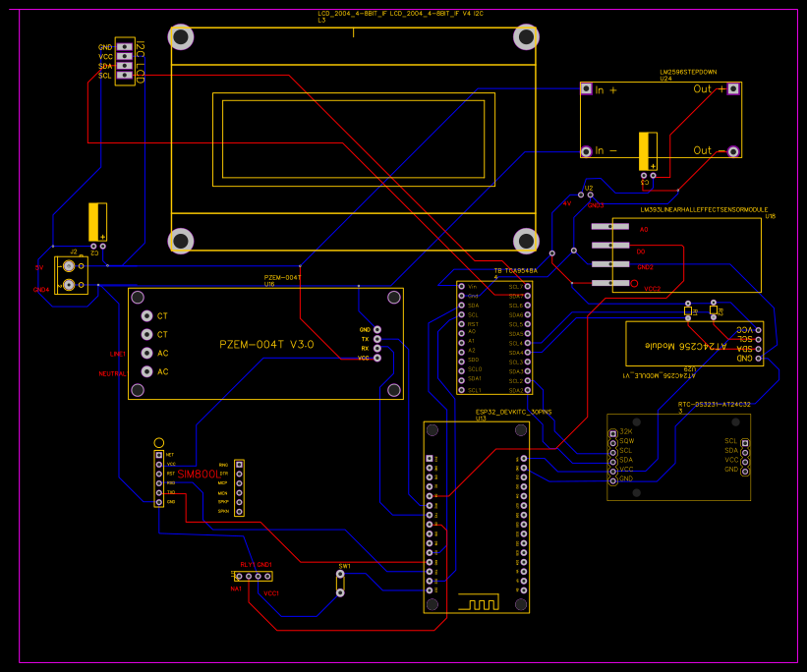The height and width of the screenshot is (672, 807).
Task: Select the PZEM TX pin pad
Action: point(377,339)
